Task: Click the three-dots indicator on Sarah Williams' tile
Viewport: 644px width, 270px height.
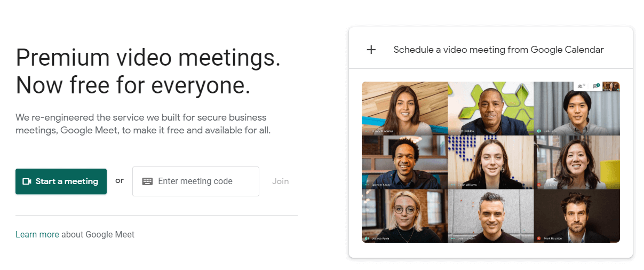Action: [x=453, y=185]
